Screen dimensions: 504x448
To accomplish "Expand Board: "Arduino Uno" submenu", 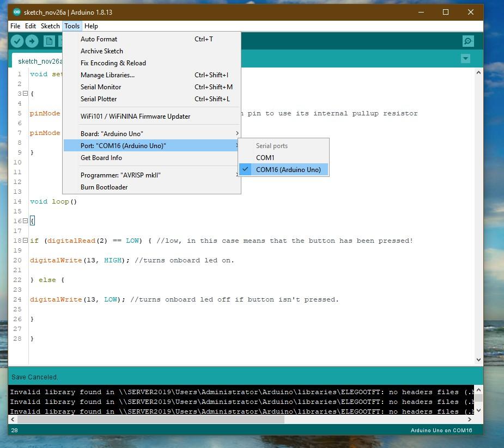I will pos(151,133).
